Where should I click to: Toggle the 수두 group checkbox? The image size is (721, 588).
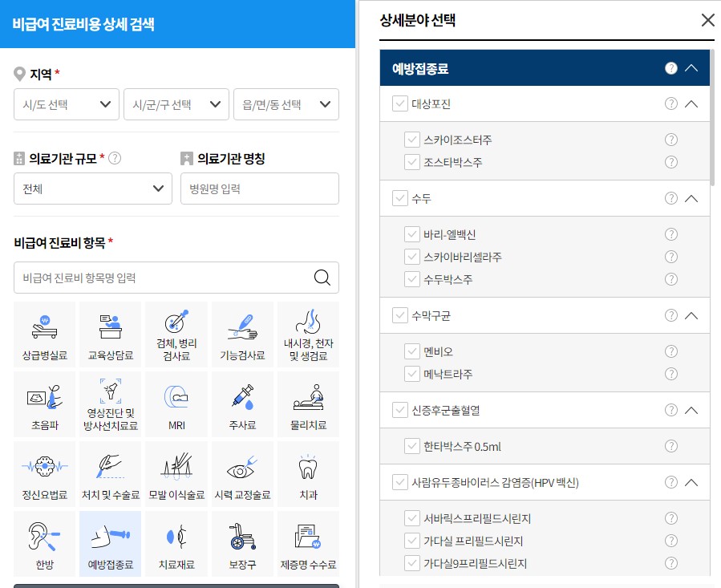pyautogui.click(x=400, y=198)
